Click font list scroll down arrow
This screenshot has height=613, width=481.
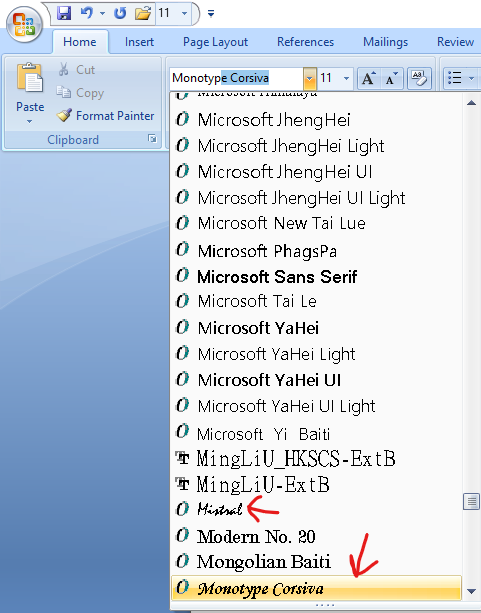tap(471, 591)
